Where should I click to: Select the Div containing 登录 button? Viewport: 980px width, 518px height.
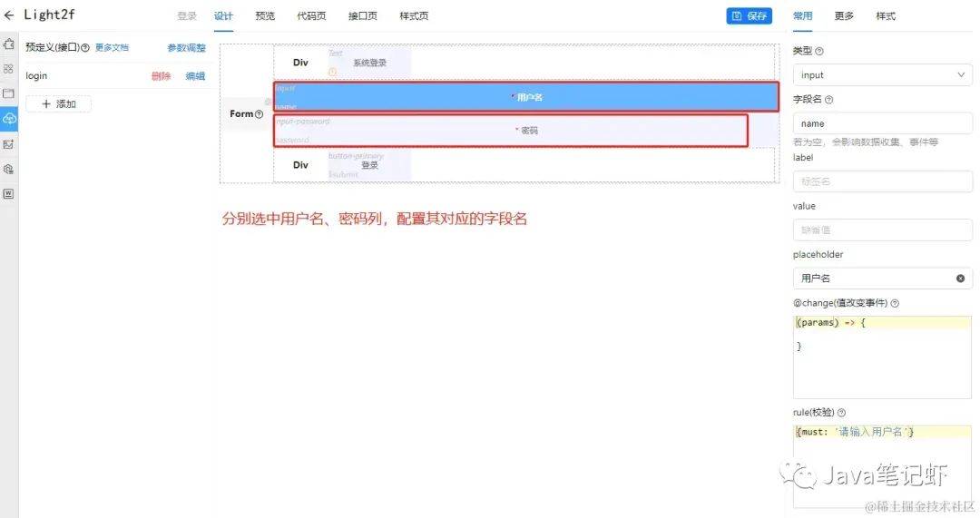pyautogui.click(x=300, y=165)
